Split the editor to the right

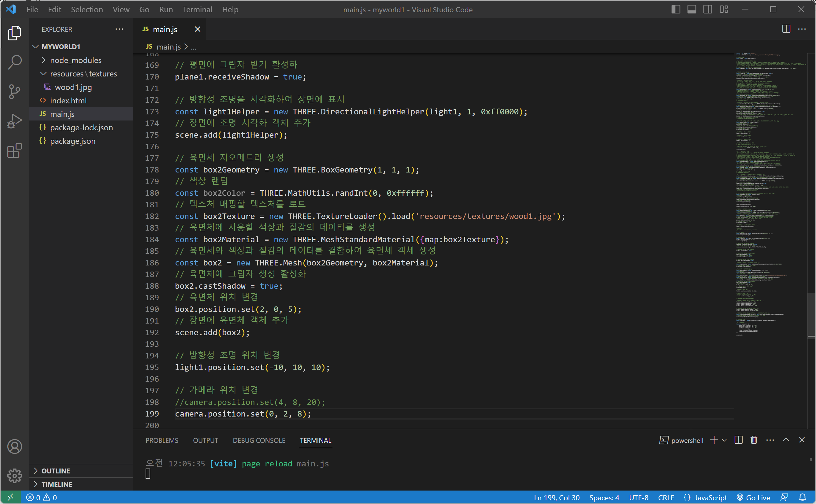(786, 29)
